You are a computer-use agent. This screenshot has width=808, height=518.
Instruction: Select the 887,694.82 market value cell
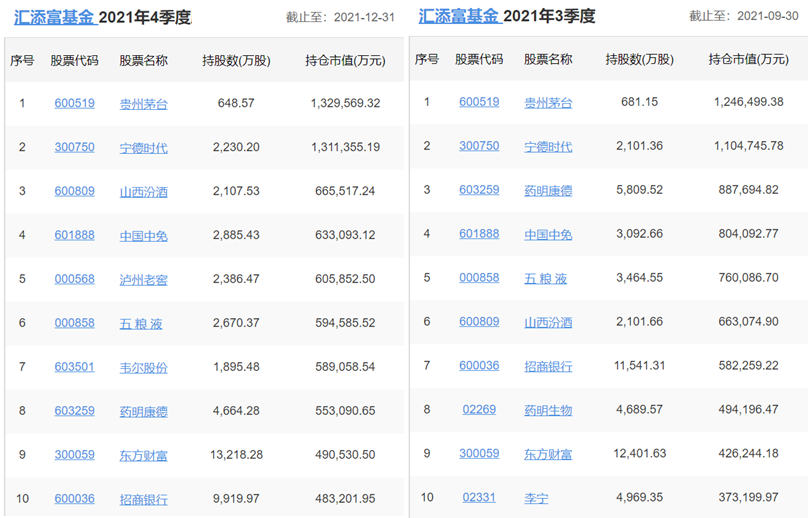pos(749,190)
